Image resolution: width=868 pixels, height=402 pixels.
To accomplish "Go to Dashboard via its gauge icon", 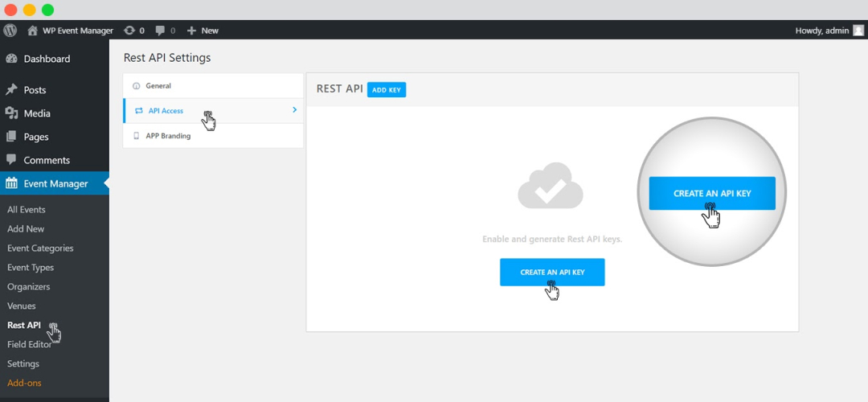I will (x=11, y=59).
